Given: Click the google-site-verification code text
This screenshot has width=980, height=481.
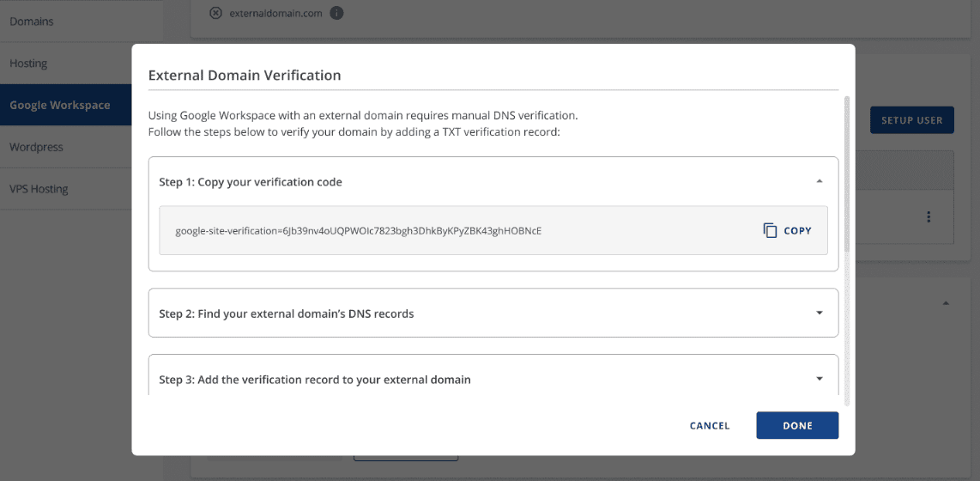Looking at the screenshot, I should click(x=358, y=230).
